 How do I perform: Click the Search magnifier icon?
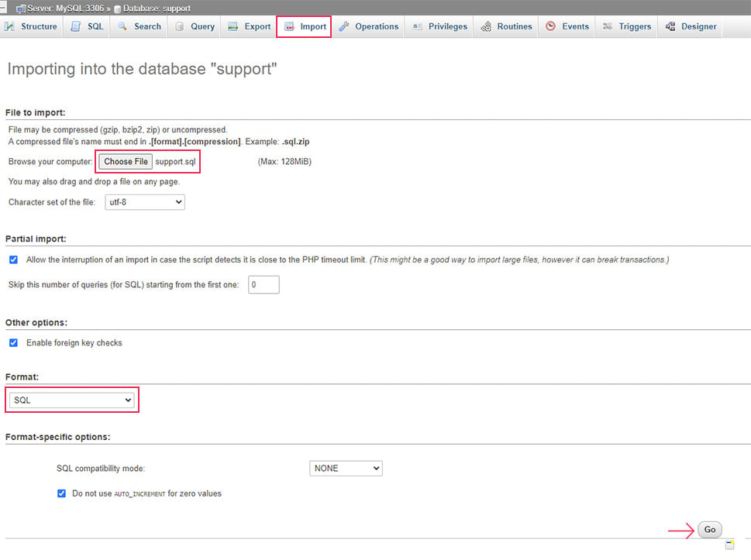pos(122,26)
